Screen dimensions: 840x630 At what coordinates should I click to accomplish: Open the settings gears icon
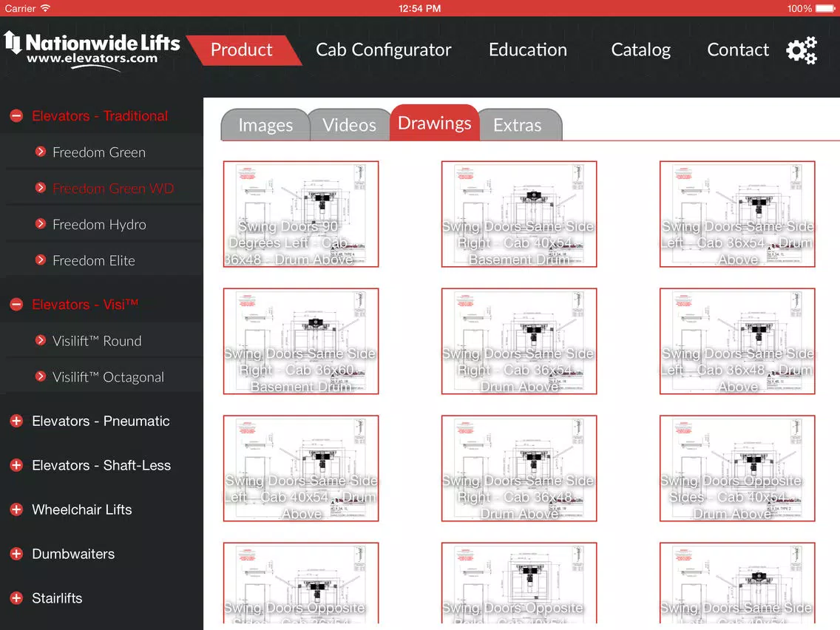(802, 50)
